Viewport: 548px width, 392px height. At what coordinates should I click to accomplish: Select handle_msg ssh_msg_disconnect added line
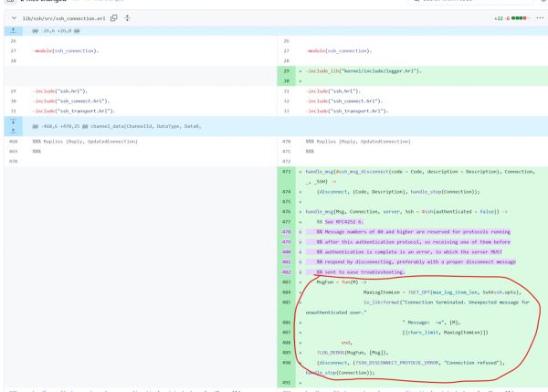420,176
